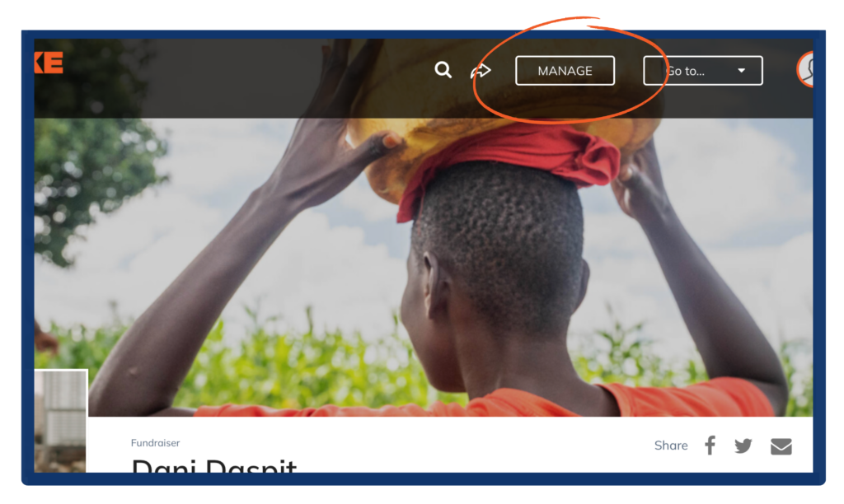Expand the Go to... dropdown
The image size is (844, 504).
coord(702,71)
